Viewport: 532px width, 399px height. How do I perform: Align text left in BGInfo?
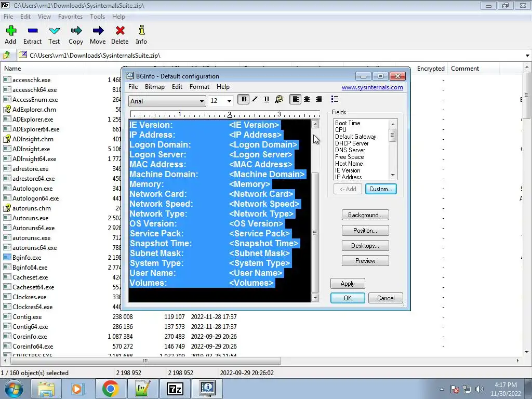pyautogui.click(x=296, y=99)
